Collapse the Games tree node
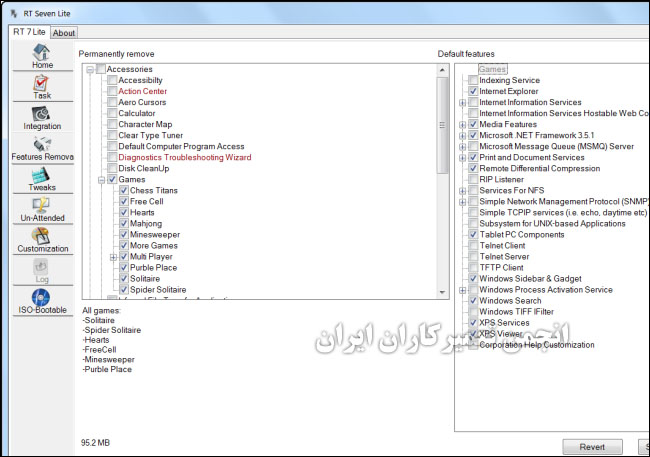The image size is (650, 457). tap(102, 180)
